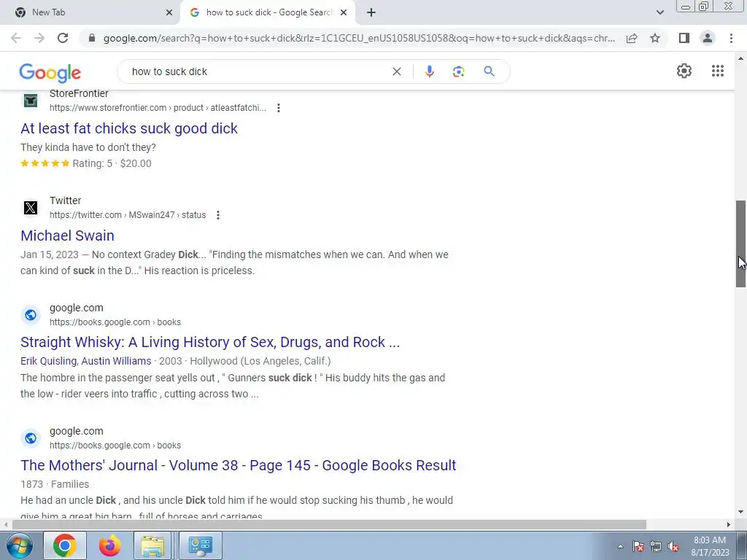
Task: Open the Windows Start menu
Action: coord(20,545)
